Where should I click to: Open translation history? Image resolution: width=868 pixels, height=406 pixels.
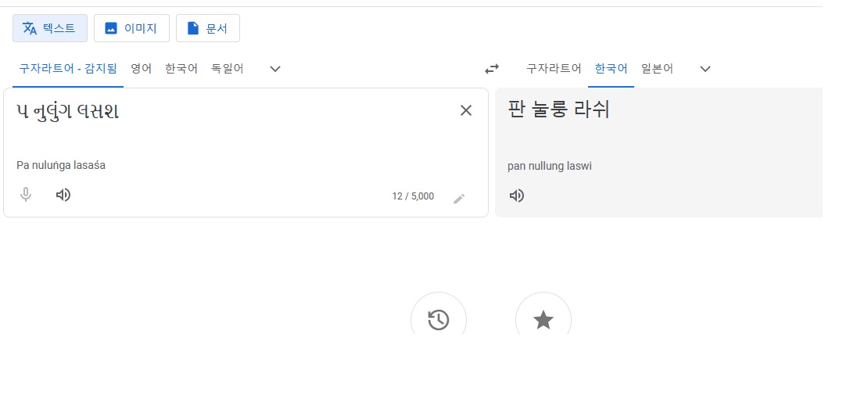click(439, 319)
